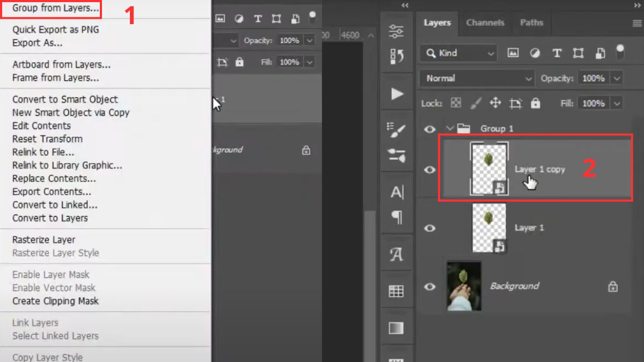
Task: Open the Properties panel sliders icon
Action: 397,31
